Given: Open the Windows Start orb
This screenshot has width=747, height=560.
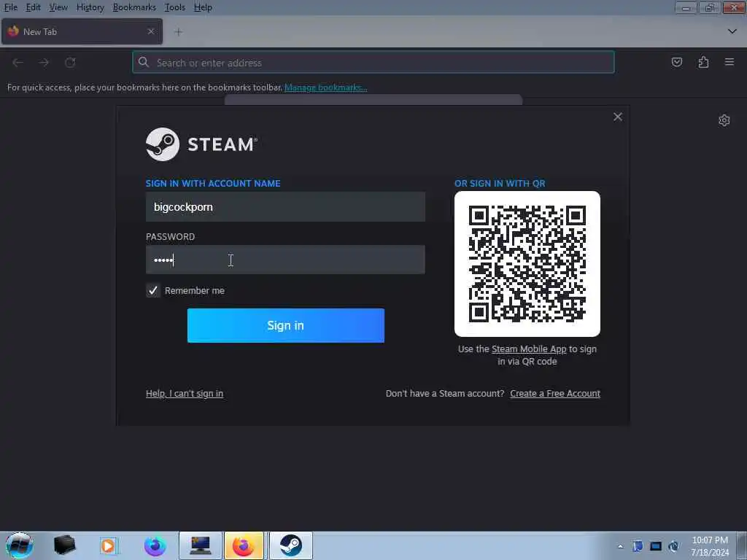Looking at the screenshot, I should (x=20, y=545).
